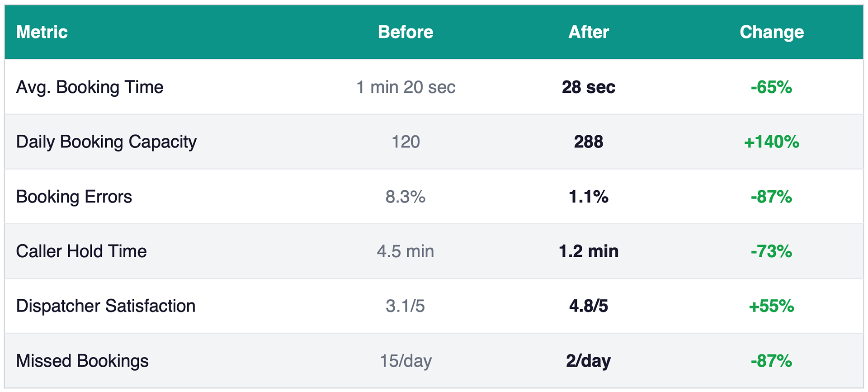
Task: Click the 1.2 min After value
Action: [x=589, y=251]
